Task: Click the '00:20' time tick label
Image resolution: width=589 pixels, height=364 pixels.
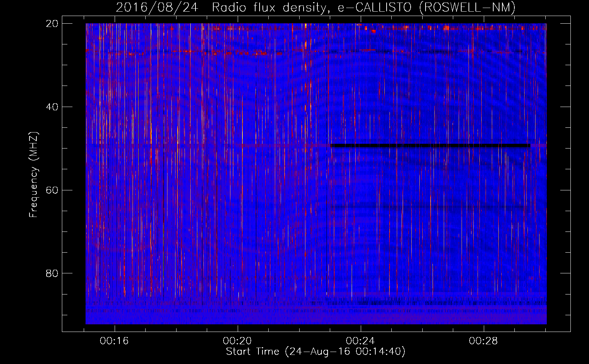Action: coord(237,341)
